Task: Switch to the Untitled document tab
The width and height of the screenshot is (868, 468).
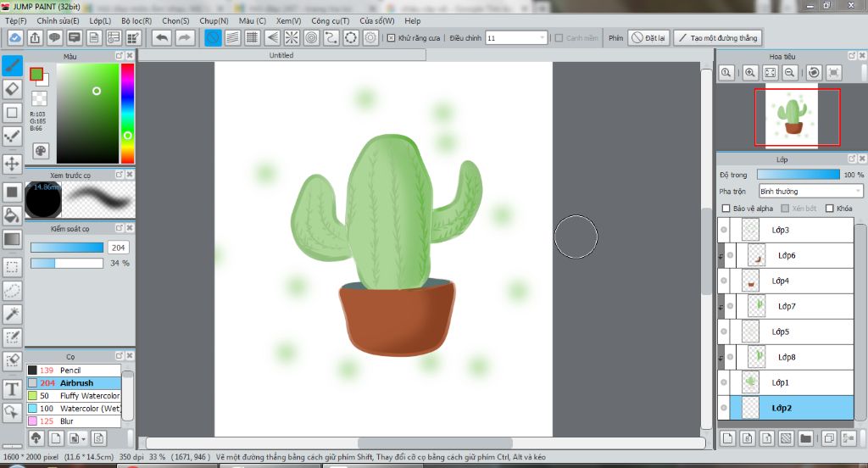Action: pos(281,55)
